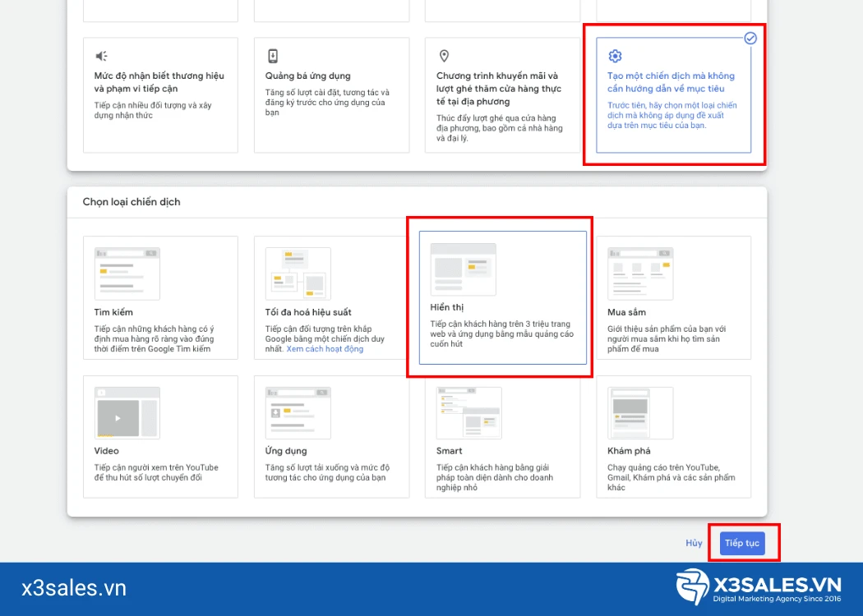Click the Ứng dụng app campaign illustration

(x=298, y=413)
